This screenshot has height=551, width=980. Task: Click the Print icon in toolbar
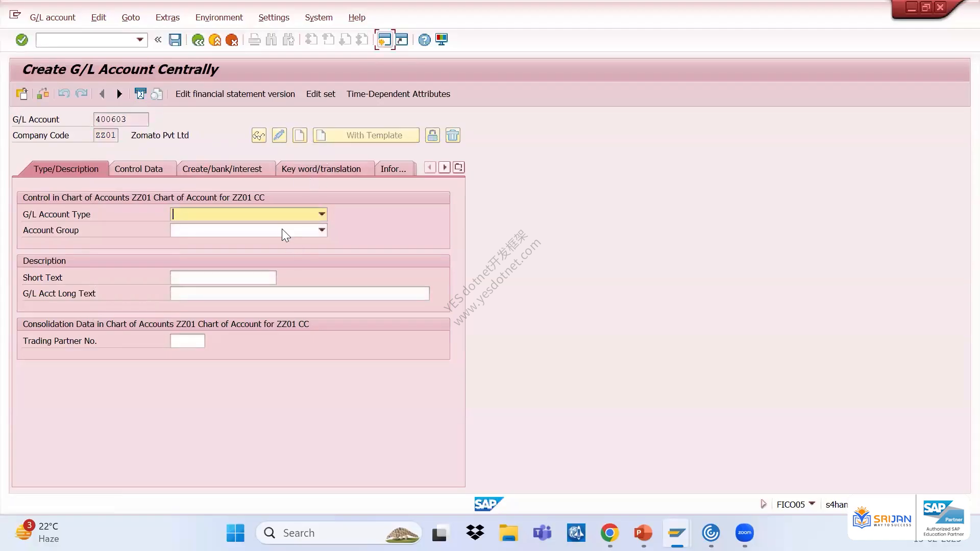pyautogui.click(x=254, y=40)
